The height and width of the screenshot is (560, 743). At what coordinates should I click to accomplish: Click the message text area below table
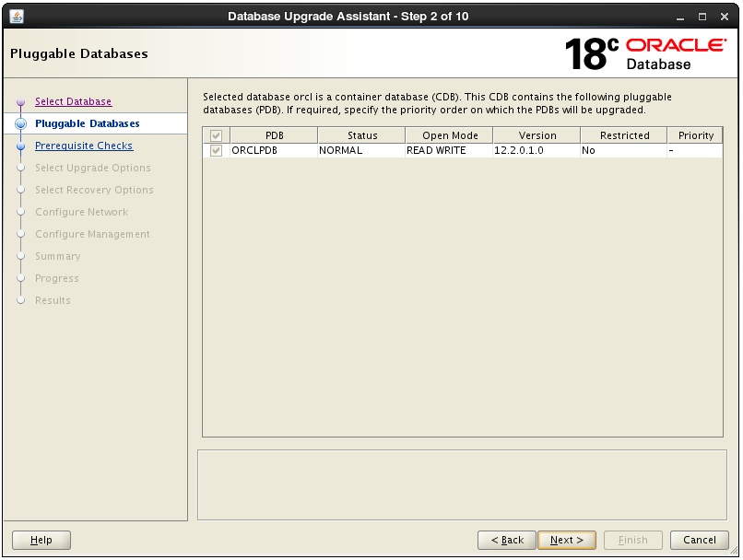[x=462, y=485]
